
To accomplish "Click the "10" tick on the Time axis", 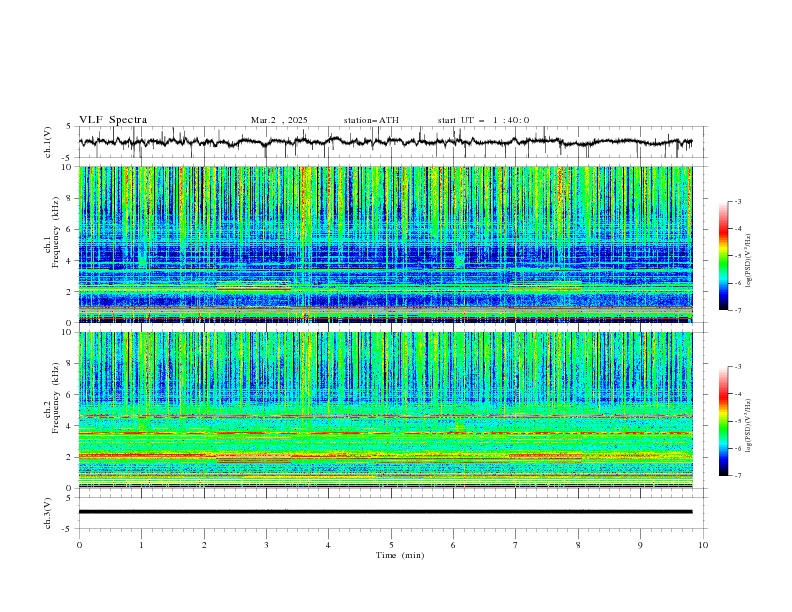I will 703,545.
